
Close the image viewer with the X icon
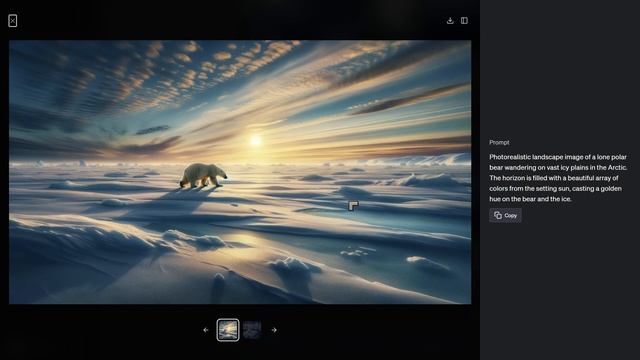(13, 21)
